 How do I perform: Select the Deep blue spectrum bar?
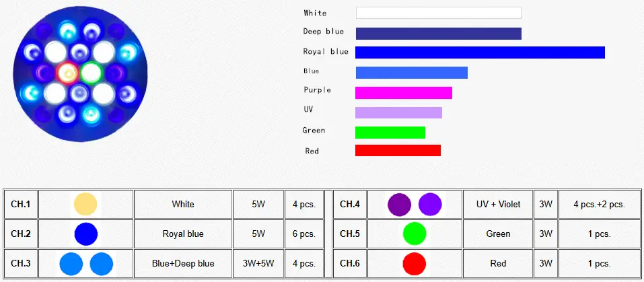438,34
